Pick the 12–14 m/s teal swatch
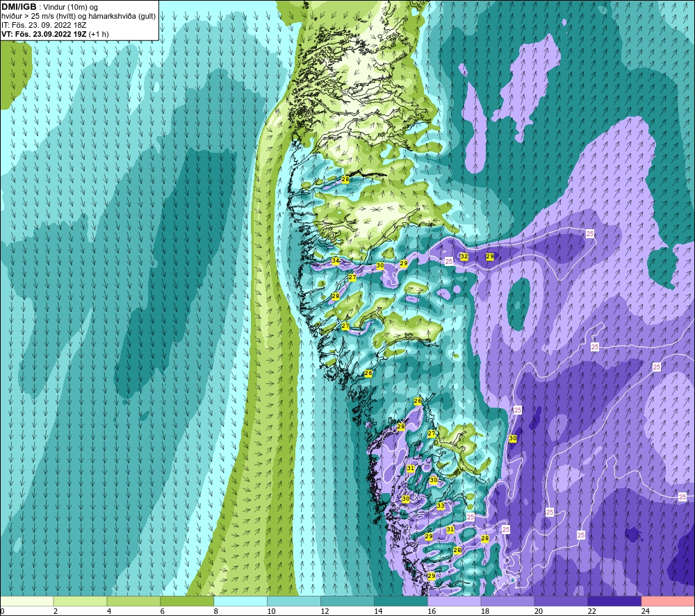This screenshot has width=695, height=616. pos(347,601)
